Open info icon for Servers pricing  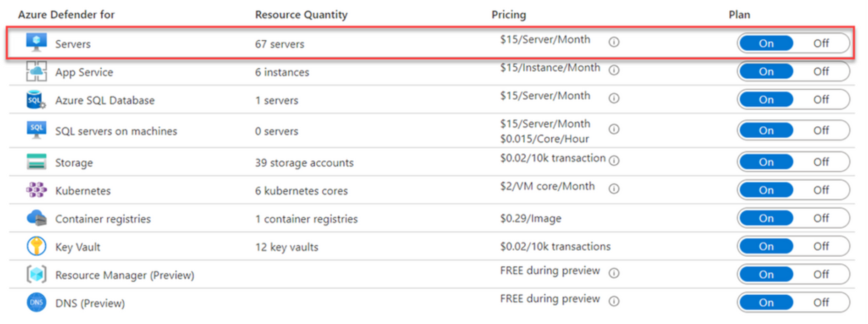pyautogui.click(x=614, y=42)
